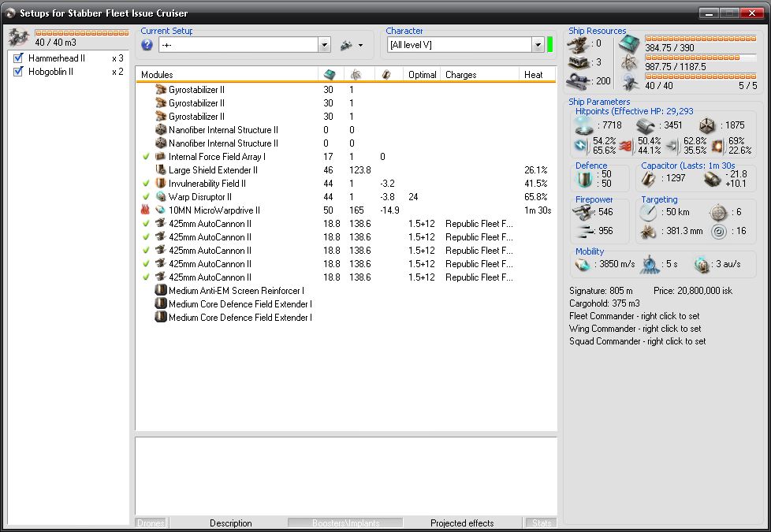Click the capacitor column header icon
This screenshot has height=532, width=771.
pyautogui.click(x=386, y=75)
